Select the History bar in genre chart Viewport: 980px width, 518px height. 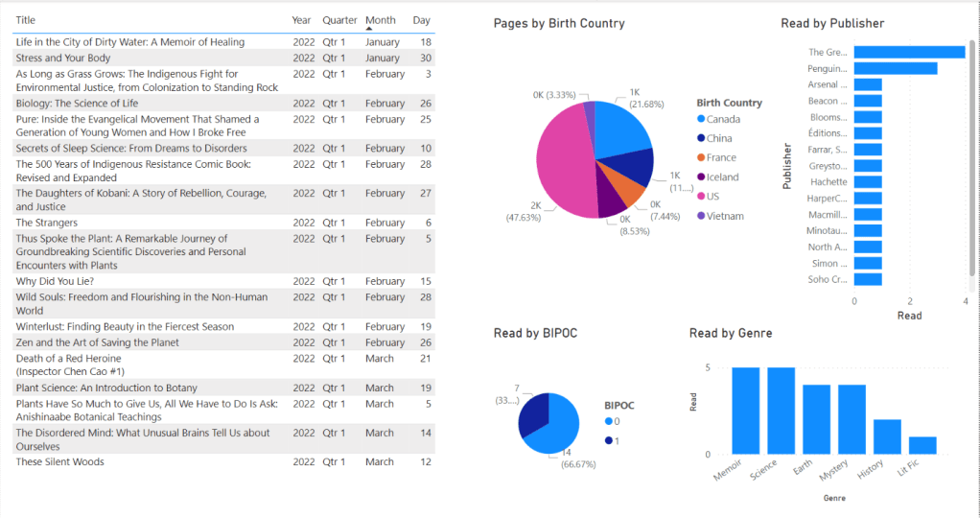click(x=887, y=436)
